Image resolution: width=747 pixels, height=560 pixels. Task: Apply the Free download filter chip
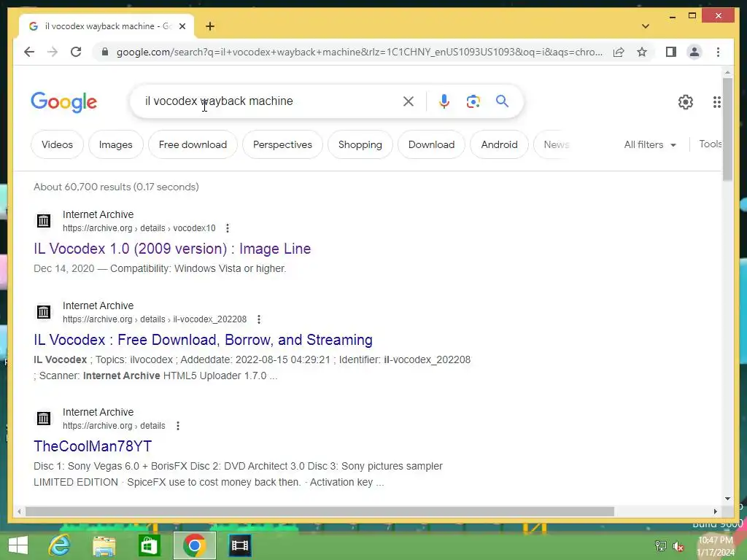tap(193, 145)
